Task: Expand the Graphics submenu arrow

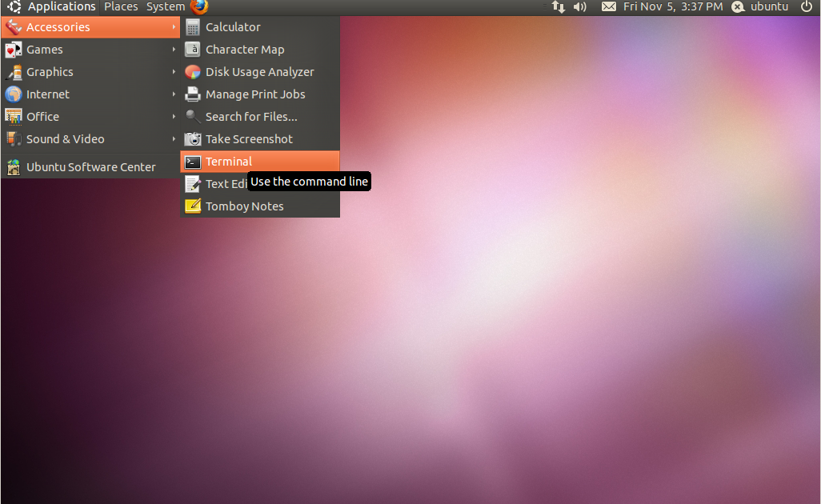Action: [x=174, y=72]
